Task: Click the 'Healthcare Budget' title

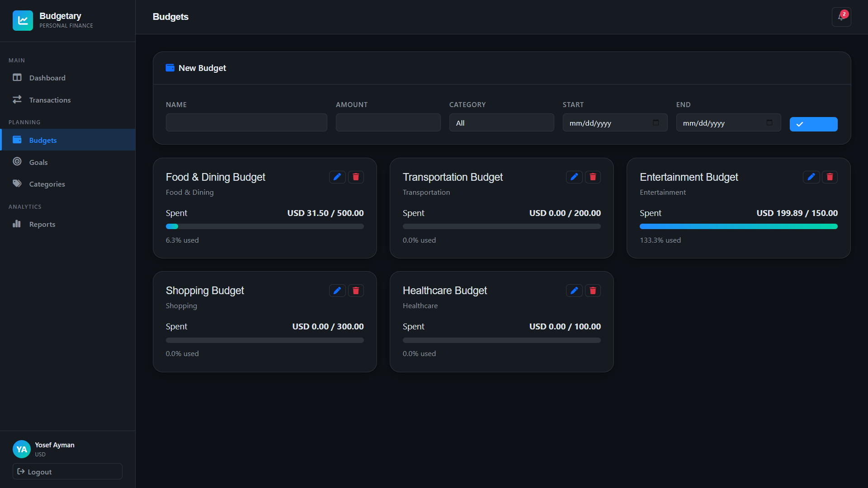Action: point(445,291)
